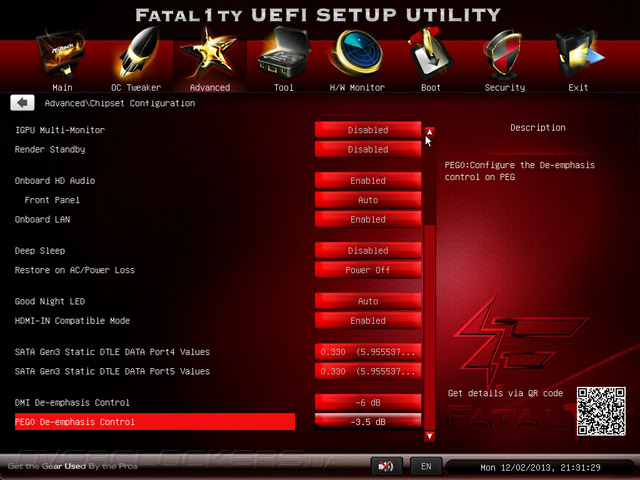The height and width of the screenshot is (480, 640).
Task: Click scroll up arrow of settings list
Action: (x=429, y=132)
